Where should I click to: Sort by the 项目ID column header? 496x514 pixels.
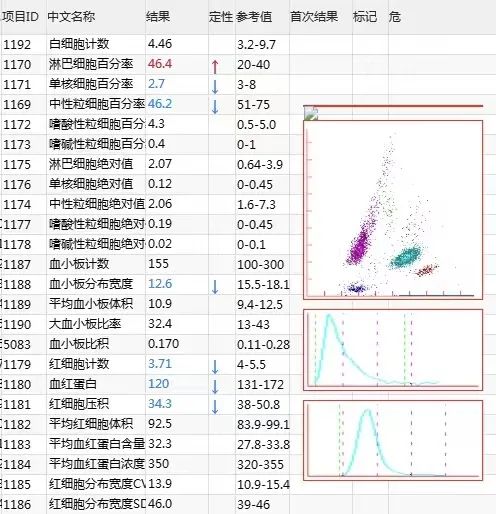[20, 17]
